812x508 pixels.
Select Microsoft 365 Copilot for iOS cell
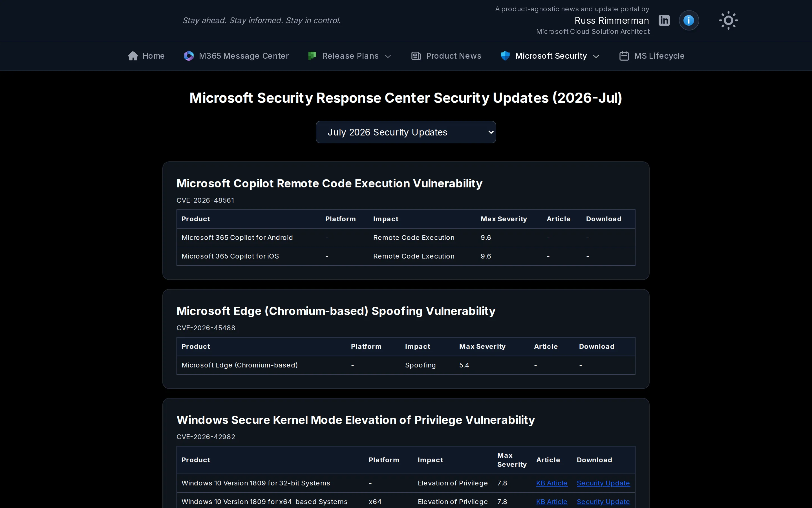tap(230, 256)
